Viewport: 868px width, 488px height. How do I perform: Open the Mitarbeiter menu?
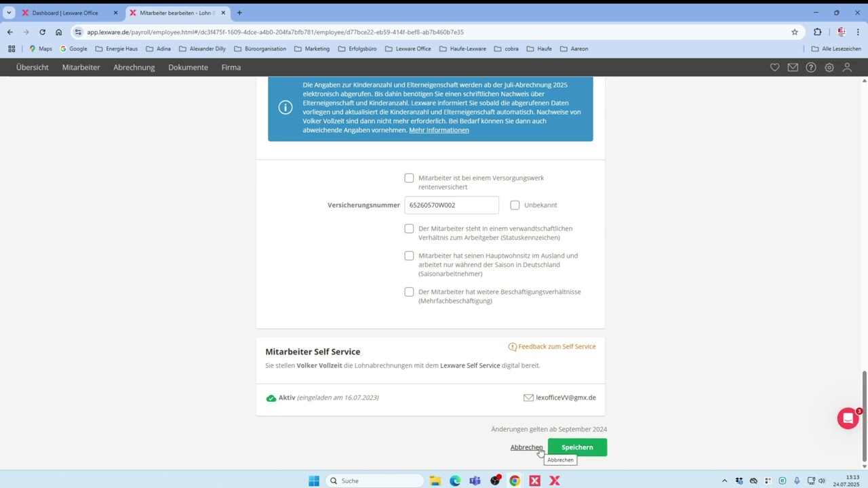tap(81, 68)
